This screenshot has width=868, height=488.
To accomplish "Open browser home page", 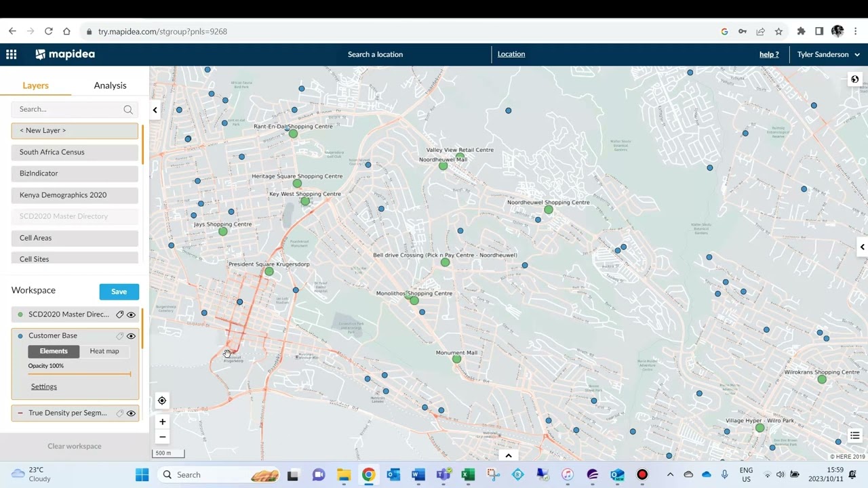I will pos(66,31).
